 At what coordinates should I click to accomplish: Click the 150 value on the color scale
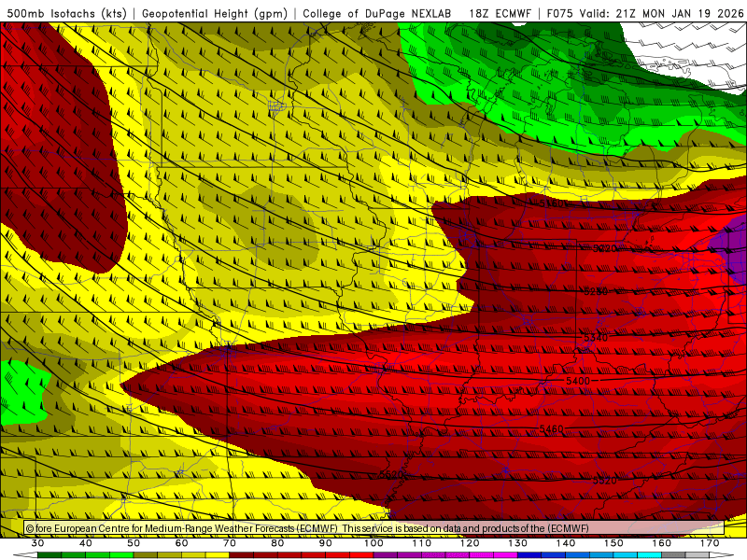coord(613,543)
